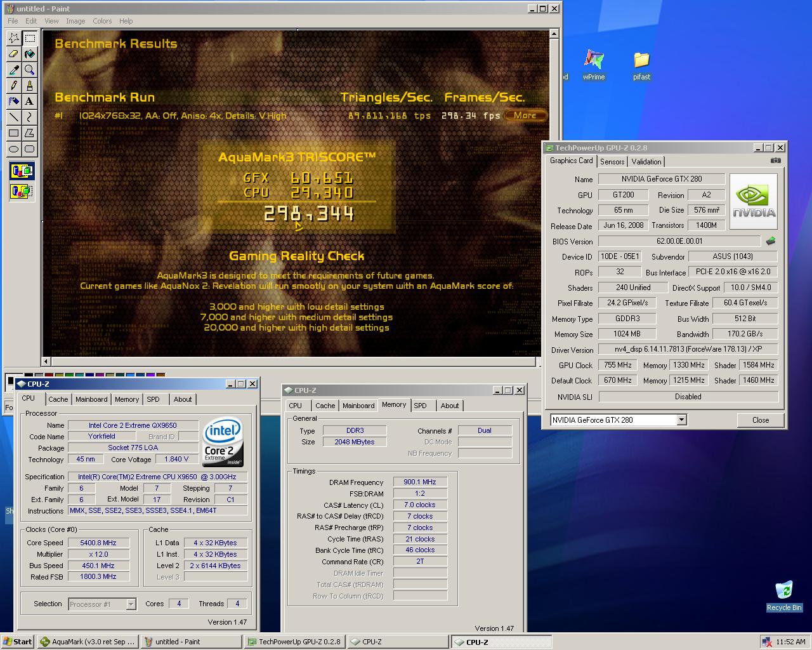Click the Core Speed value 5400.8 MHz
This screenshot has height=650, width=812.
tap(98, 543)
